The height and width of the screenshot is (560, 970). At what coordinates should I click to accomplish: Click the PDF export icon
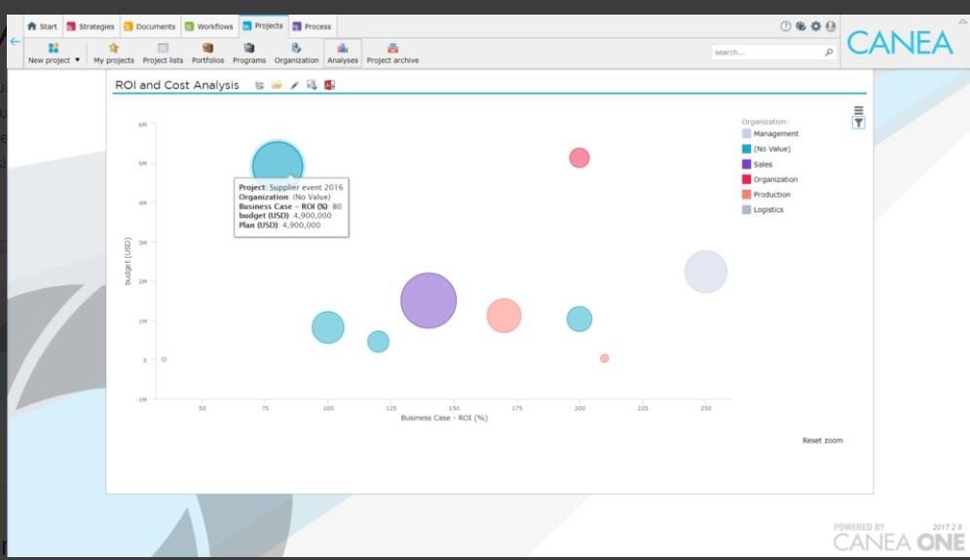(x=330, y=86)
